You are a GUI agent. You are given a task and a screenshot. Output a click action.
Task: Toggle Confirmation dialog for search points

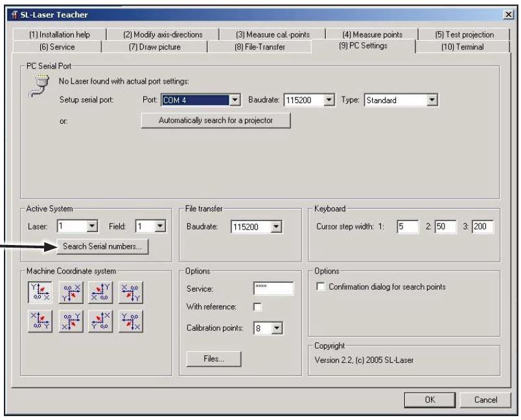pos(321,286)
